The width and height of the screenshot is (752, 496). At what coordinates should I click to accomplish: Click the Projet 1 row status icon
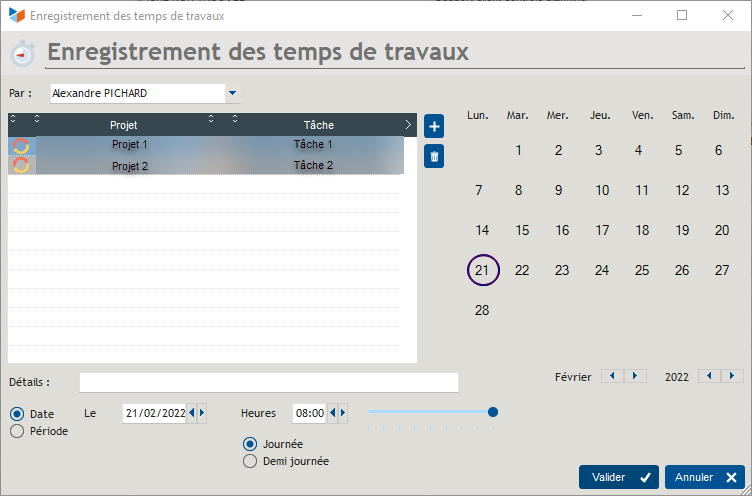21,145
